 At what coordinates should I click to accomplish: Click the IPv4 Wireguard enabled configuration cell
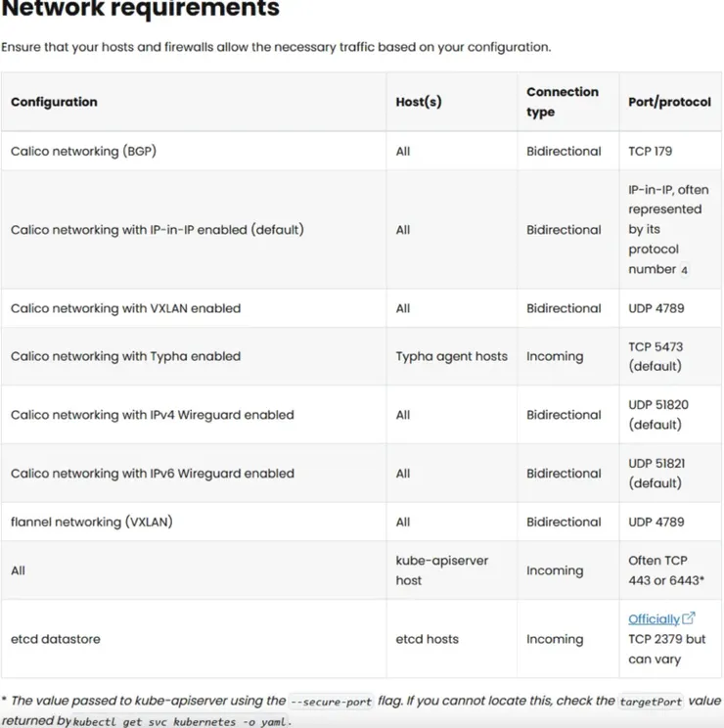coord(152,415)
